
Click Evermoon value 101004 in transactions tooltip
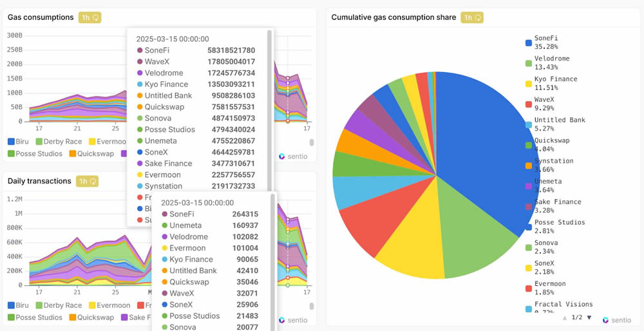coord(245,248)
